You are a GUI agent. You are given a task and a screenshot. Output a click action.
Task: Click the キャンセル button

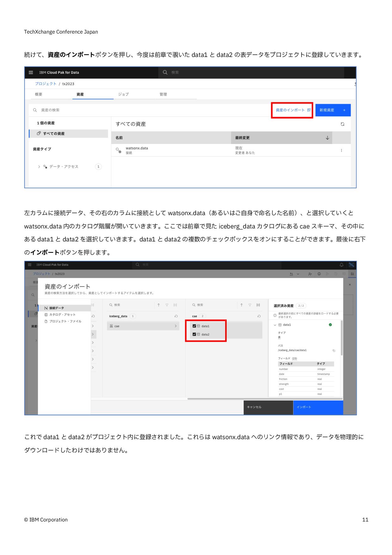coord(268,407)
